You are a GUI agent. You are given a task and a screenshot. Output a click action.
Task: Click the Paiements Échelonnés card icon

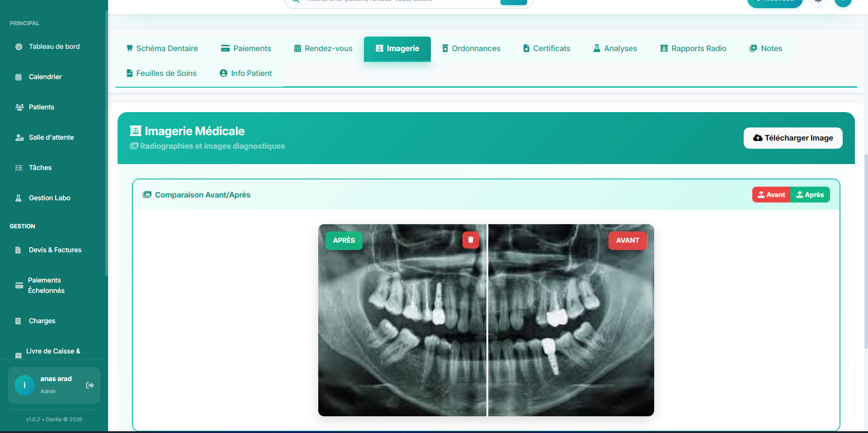point(19,285)
